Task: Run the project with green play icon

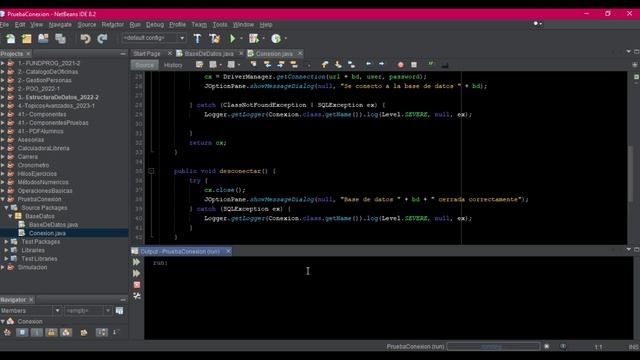Action: pyautogui.click(x=233, y=38)
